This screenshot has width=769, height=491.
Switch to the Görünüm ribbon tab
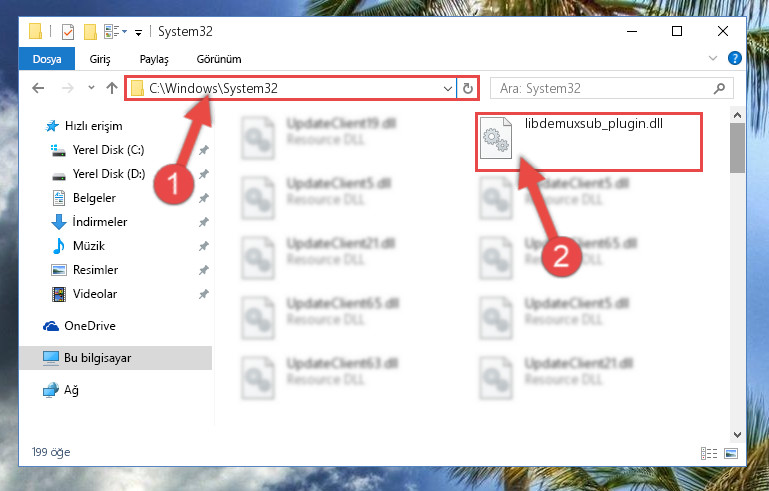pos(219,59)
